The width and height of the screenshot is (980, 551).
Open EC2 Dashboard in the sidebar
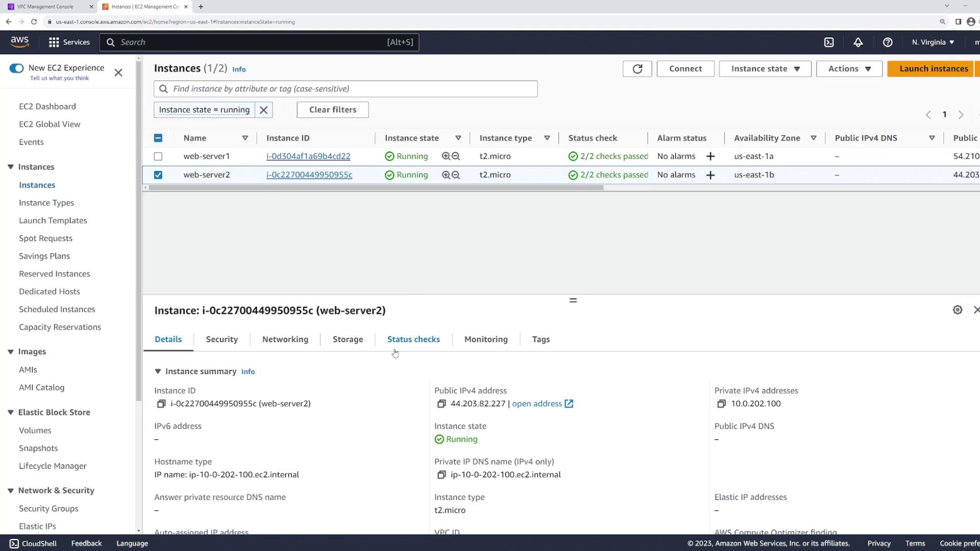pyautogui.click(x=47, y=107)
